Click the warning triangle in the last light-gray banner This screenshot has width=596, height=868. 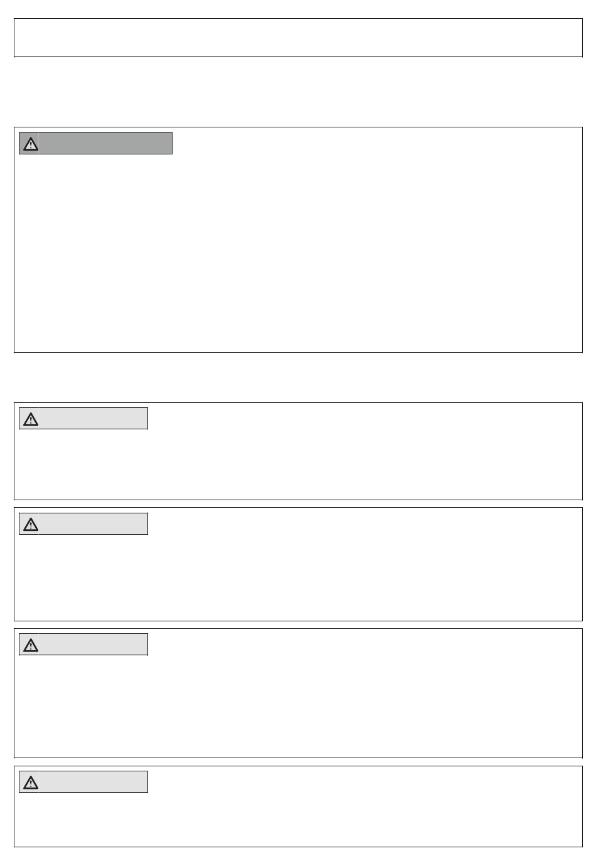(30, 782)
